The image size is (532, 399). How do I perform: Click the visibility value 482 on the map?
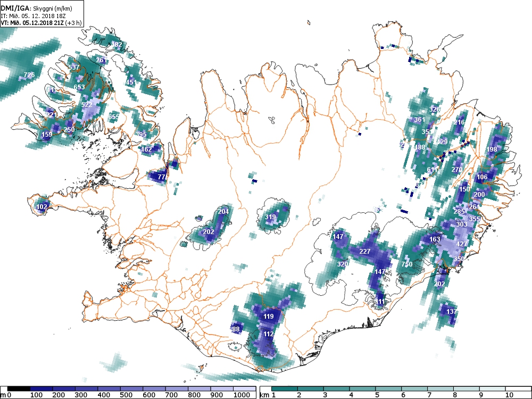click(117, 45)
